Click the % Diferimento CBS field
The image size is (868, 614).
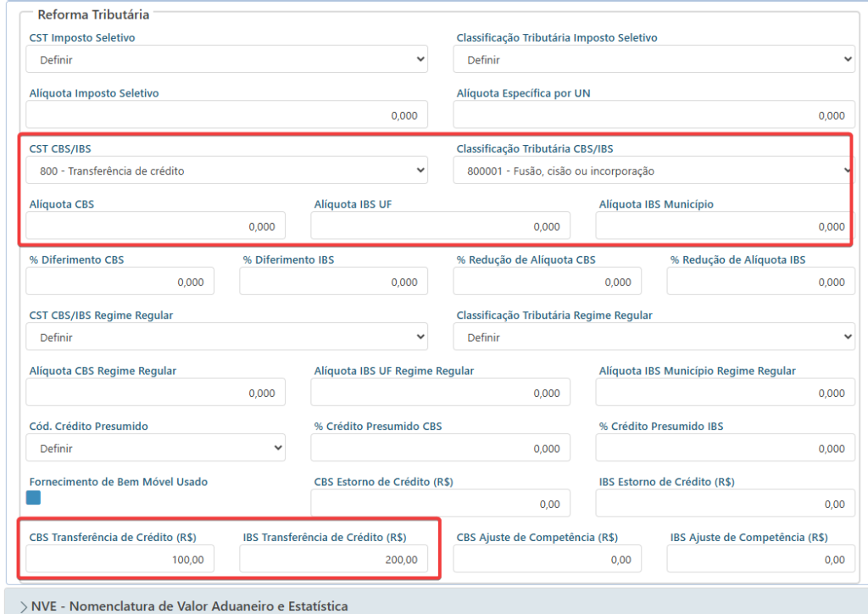point(120,282)
